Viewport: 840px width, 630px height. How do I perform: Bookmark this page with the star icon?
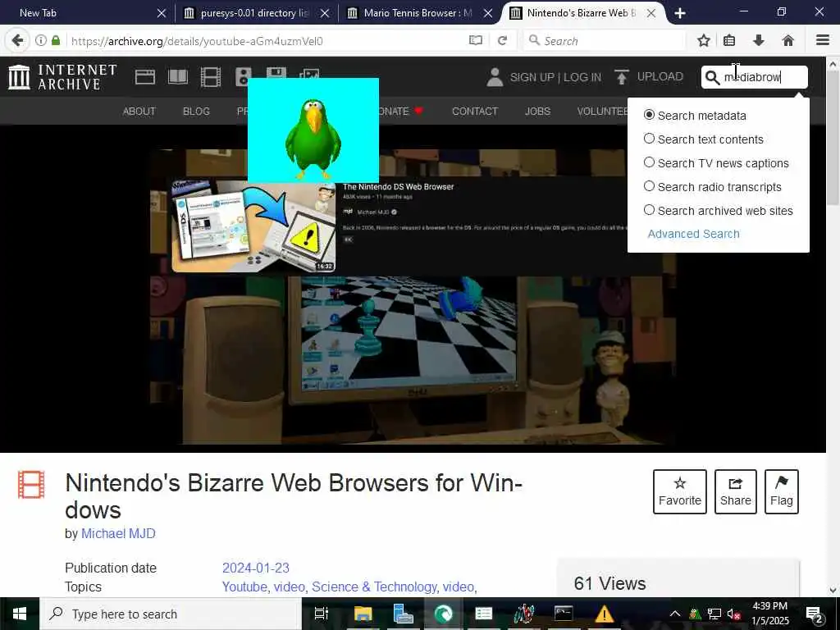point(704,40)
